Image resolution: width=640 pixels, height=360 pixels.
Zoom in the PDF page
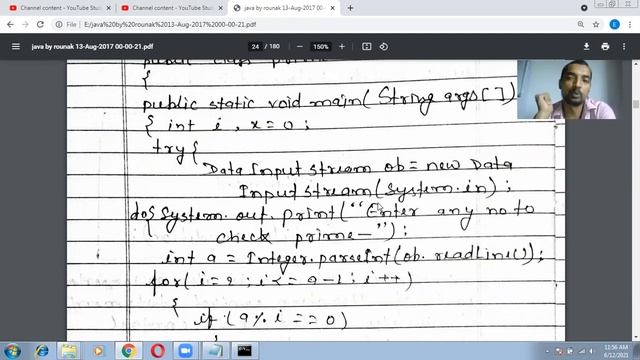342,47
